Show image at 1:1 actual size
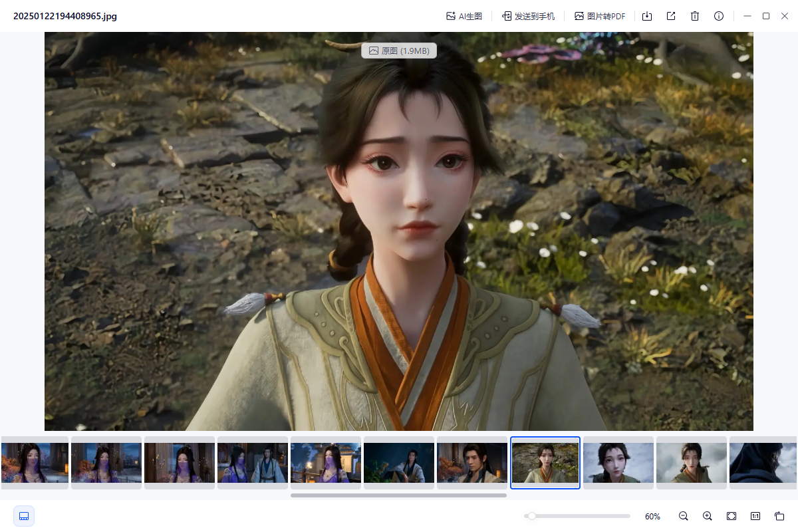This screenshot has height=532, width=798. (755, 516)
